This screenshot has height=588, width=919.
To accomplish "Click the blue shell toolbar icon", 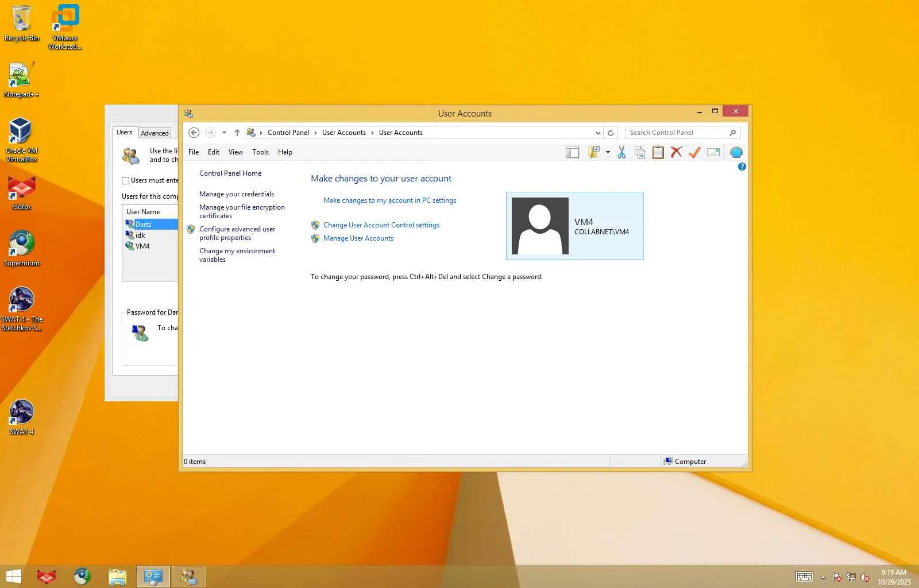I will [736, 152].
